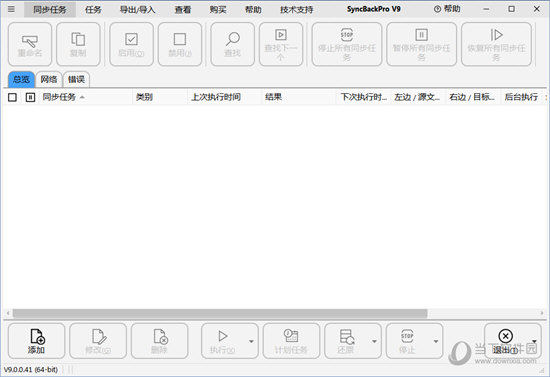Open the 同步任务 menu

pyautogui.click(x=50, y=9)
